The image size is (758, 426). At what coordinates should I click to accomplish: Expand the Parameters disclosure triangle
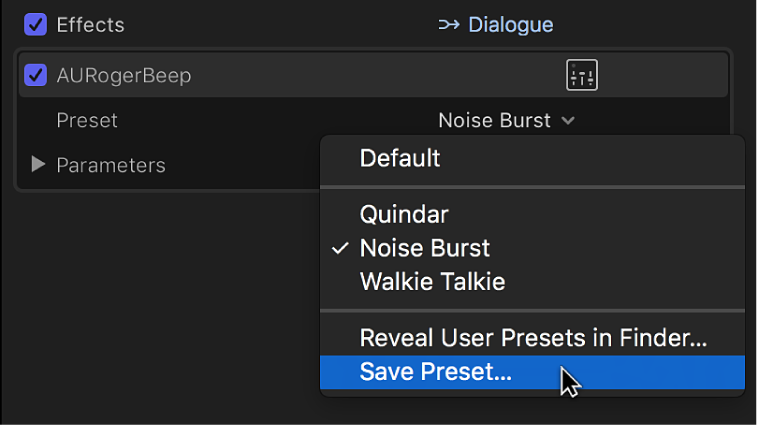38,164
